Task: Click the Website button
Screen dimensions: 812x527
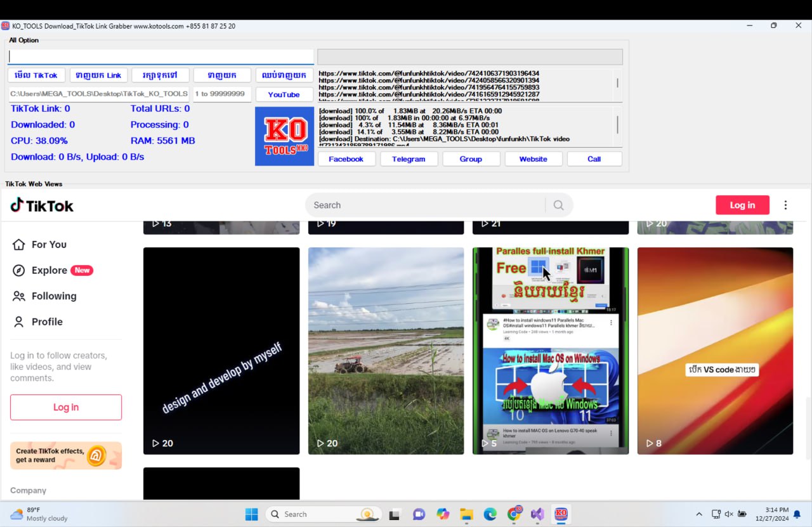Action: coord(533,159)
